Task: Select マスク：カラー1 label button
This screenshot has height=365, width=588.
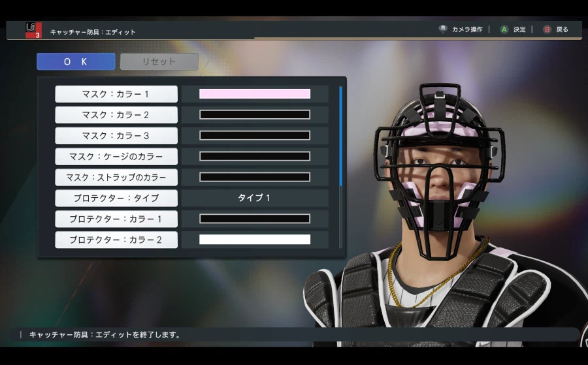Action: point(116,94)
